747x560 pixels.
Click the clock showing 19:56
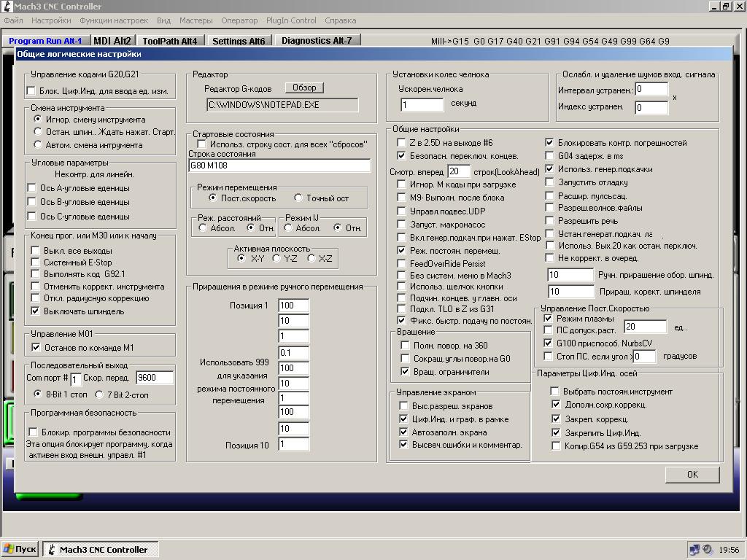(x=729, y=550)
